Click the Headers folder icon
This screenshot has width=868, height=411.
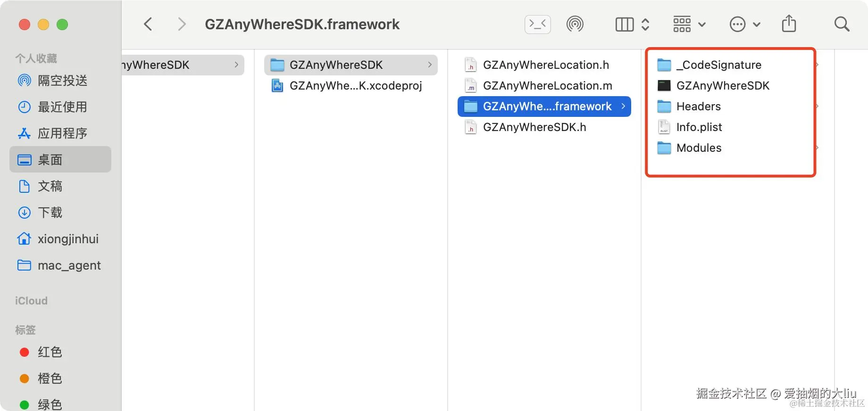click(x=664, y=107)
